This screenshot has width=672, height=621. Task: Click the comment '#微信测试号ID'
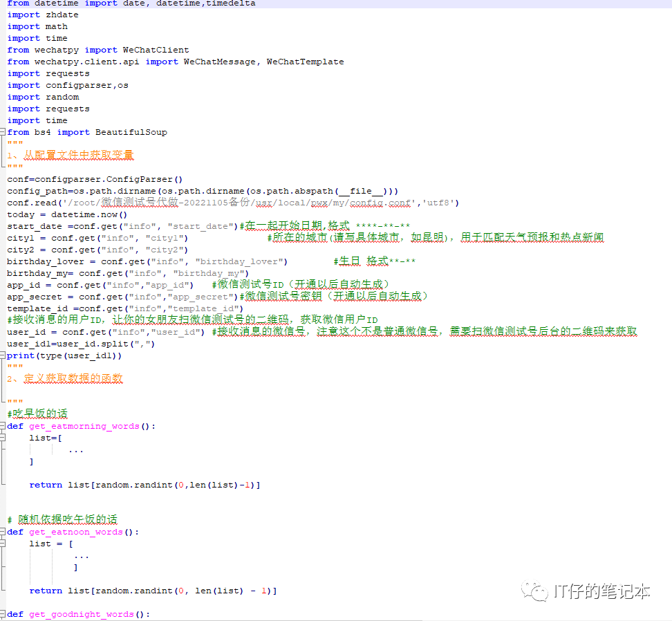pos(301,285)
